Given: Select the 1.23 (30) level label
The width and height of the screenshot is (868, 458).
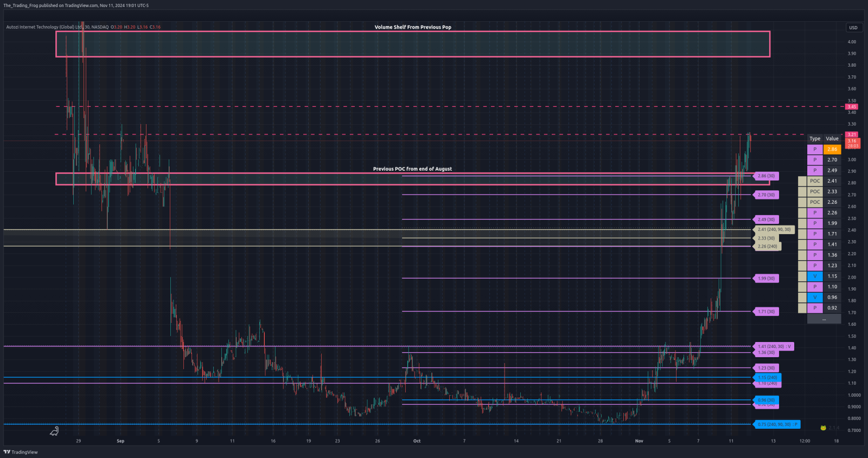Looking at the screenshot, I should coord(766,368).
